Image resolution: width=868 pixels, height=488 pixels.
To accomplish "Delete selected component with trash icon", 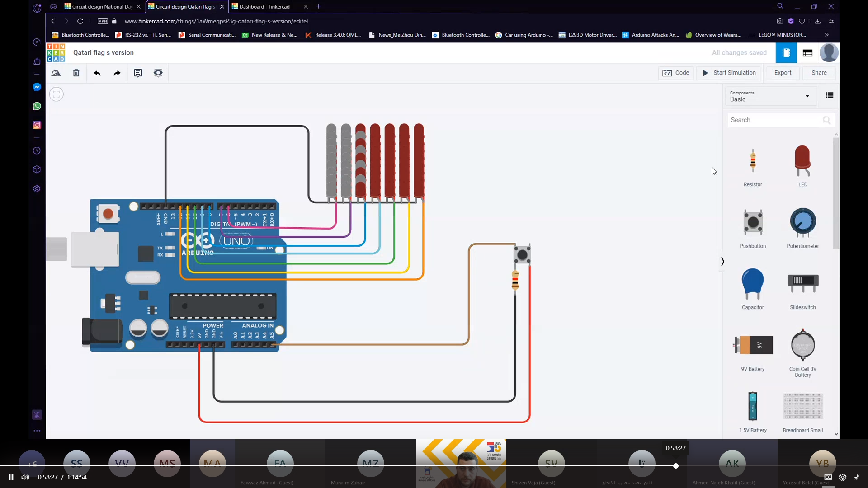I will 76,73.
